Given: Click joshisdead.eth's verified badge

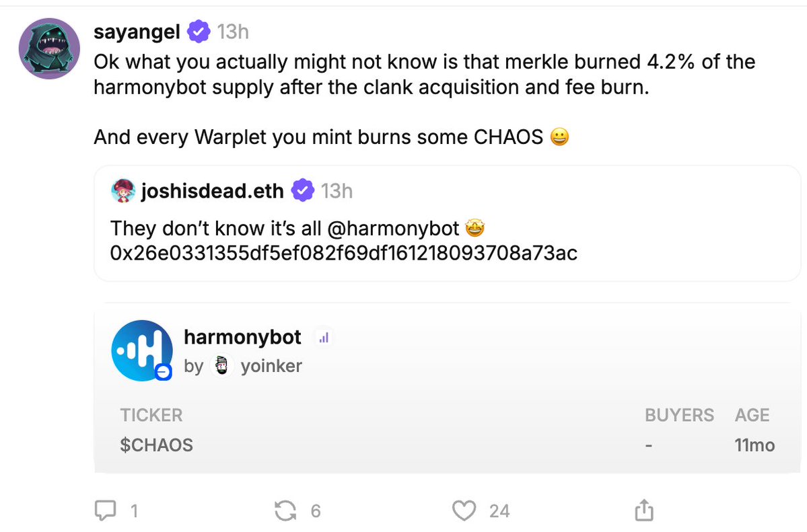Looking at the screenshot, I should [x=302, y=191].
